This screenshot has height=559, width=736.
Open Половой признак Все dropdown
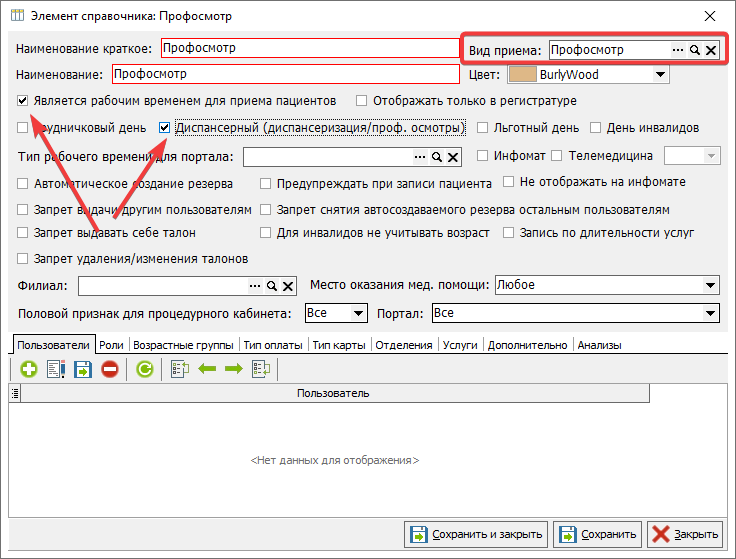coord(358,313)
